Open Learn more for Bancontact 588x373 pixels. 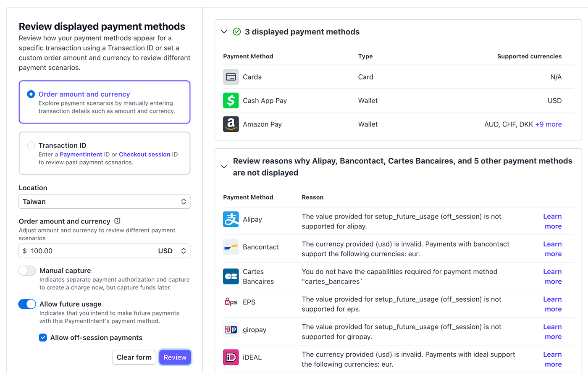tap(553, 249)
